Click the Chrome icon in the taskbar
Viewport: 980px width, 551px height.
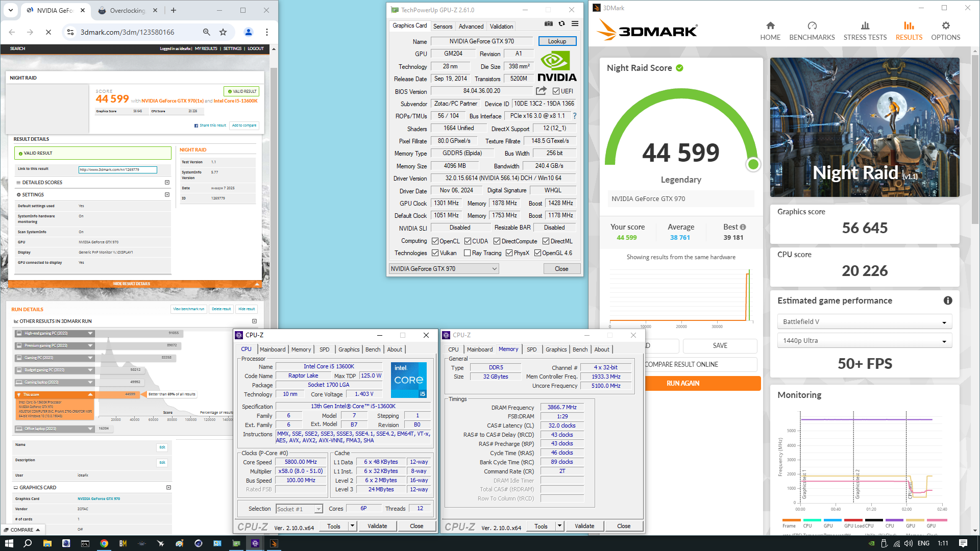click(104, 543)
